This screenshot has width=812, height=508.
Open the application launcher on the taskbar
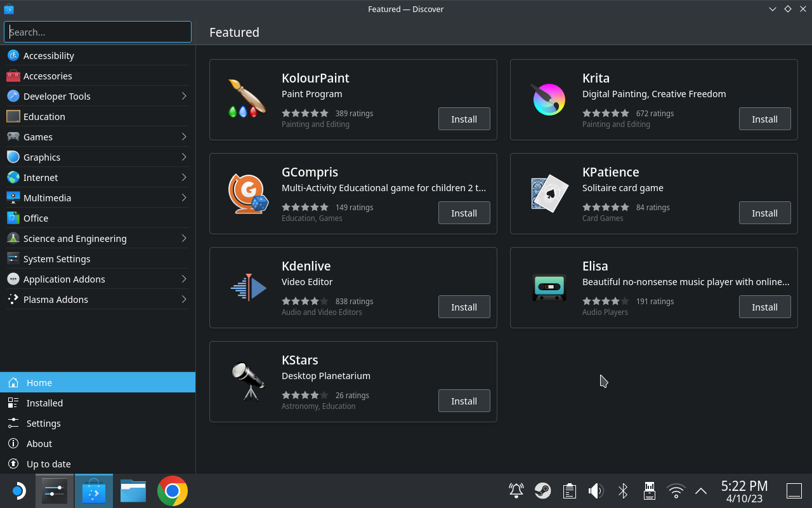pos(18,491)
